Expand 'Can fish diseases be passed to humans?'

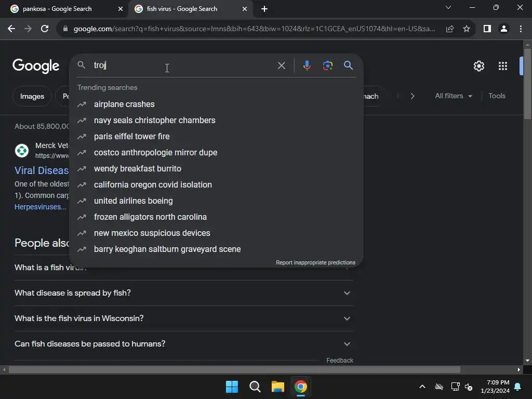pyautogui.click(x=183, y=344)
